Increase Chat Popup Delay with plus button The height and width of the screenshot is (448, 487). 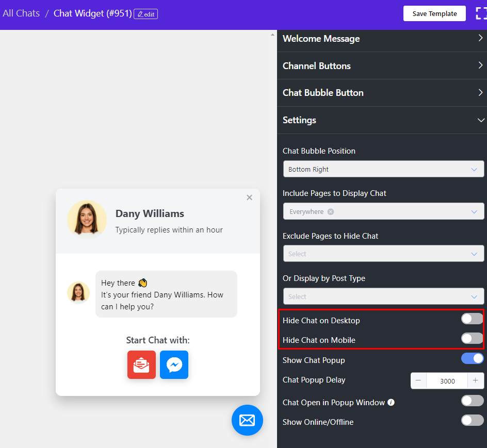pyautogui.click(x=476, y=380)
